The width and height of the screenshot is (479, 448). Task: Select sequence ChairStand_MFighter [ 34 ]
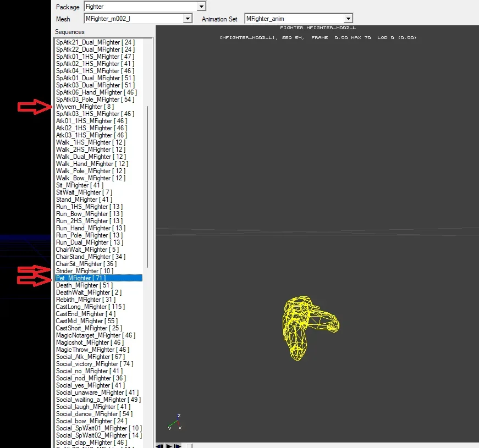(91, 257)
